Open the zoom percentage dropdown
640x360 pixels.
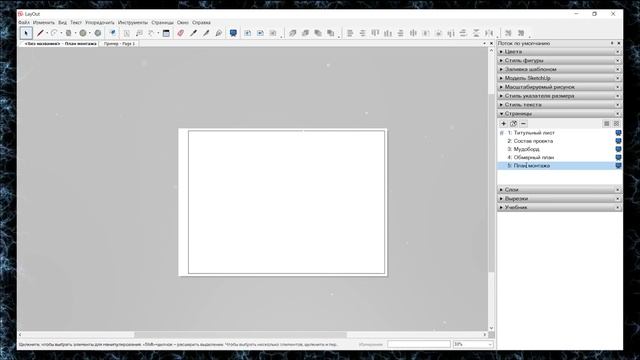490,344
